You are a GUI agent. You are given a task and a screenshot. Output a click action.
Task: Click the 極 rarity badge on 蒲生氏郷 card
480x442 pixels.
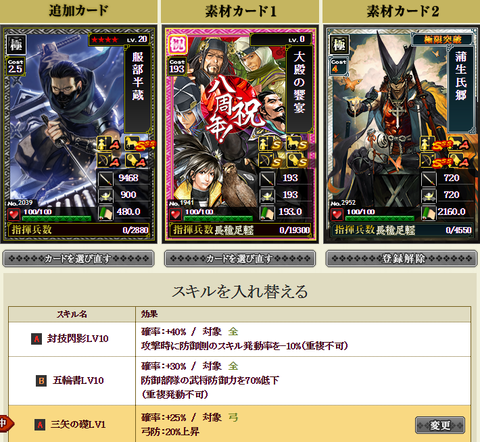click(x=339, y=44)
